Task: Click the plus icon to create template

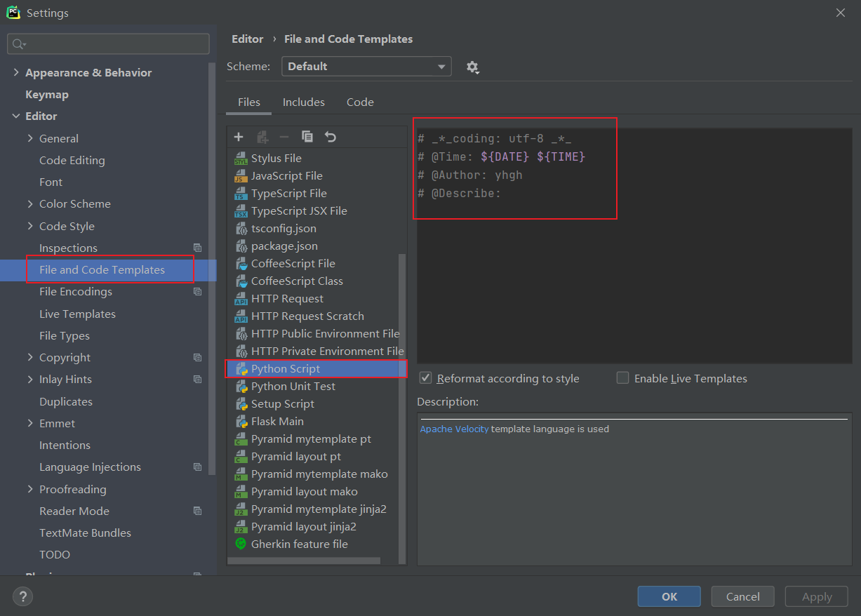Action: pos(239,137)
